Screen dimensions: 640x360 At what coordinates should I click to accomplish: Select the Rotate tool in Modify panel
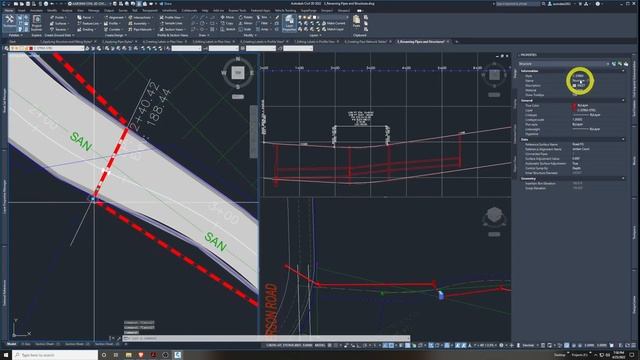coord(246,18)
